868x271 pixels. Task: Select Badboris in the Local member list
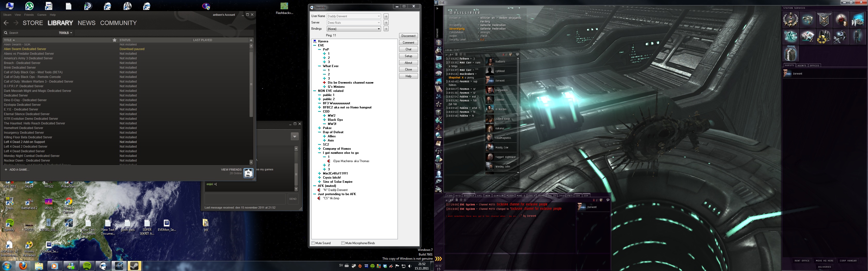(501, 62)
